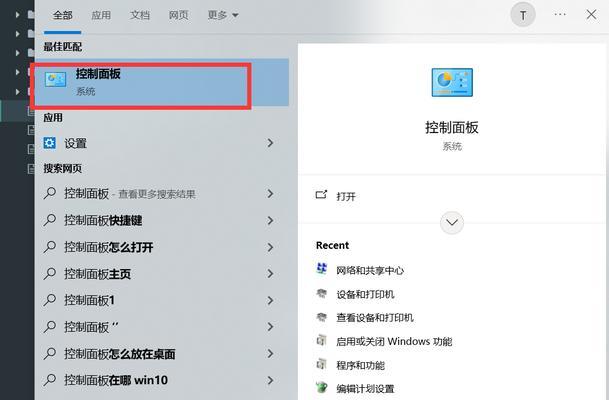609x400 pixels.
Task: Open the three-dot options menu
Action: click(560, 14)
